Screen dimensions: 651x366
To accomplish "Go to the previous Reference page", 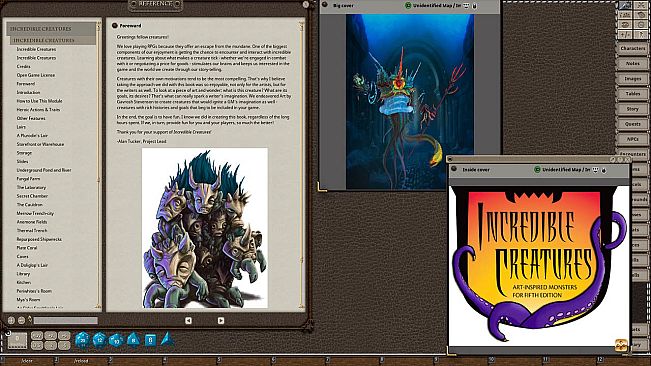I will (188, 320).
